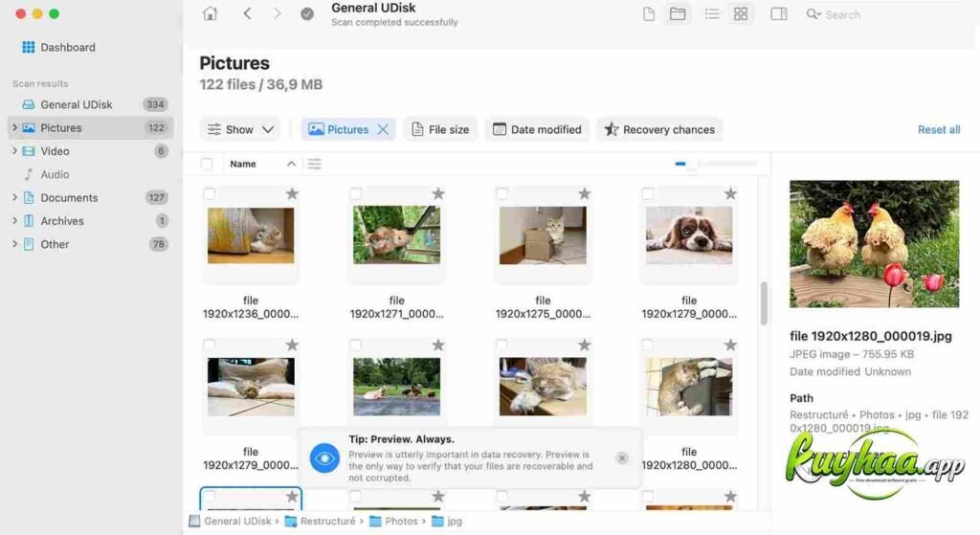Select the spaniel dog thumbnail
Screen dimensions: 980x535
(x=689, y=235)
